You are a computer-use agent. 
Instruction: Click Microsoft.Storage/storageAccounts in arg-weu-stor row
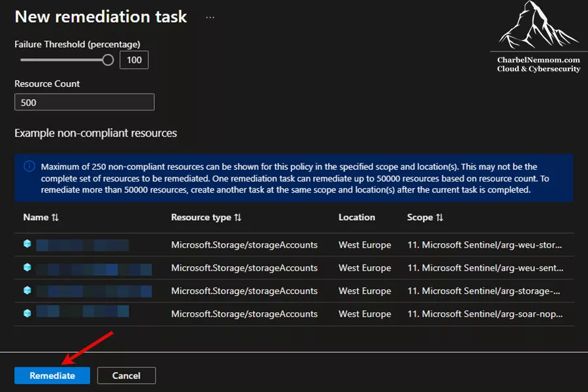[x=244, y=245]
